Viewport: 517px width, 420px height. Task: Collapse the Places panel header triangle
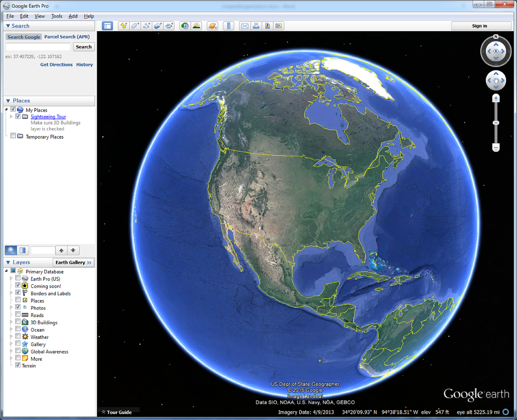coord(8,101)
